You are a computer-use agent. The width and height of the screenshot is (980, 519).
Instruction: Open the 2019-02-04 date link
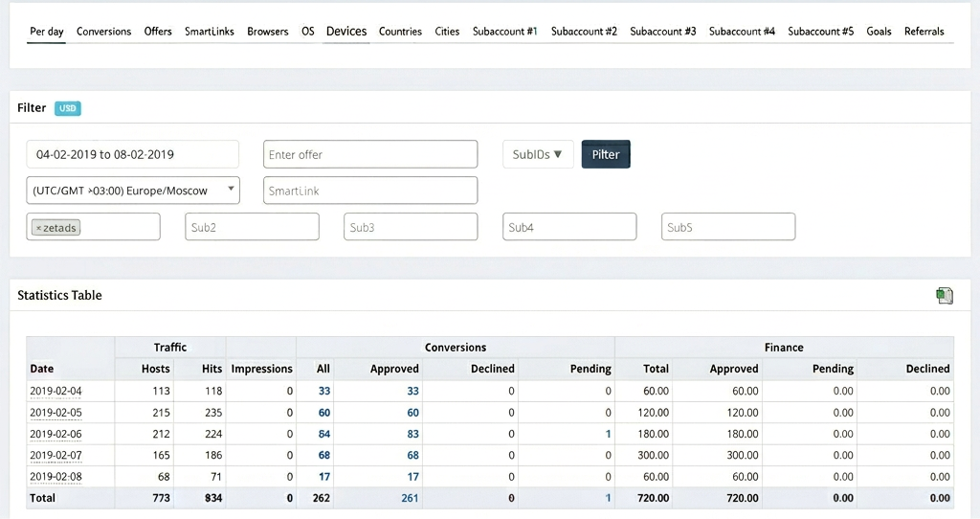[x=56, y=391]
